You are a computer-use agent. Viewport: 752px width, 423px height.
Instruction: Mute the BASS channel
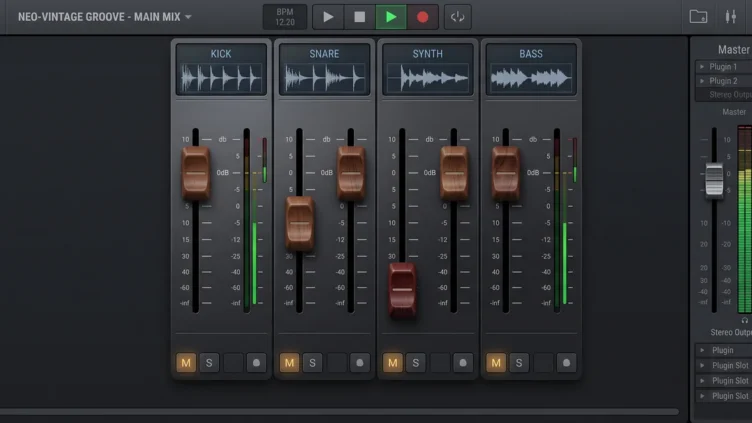coord(496,363)
